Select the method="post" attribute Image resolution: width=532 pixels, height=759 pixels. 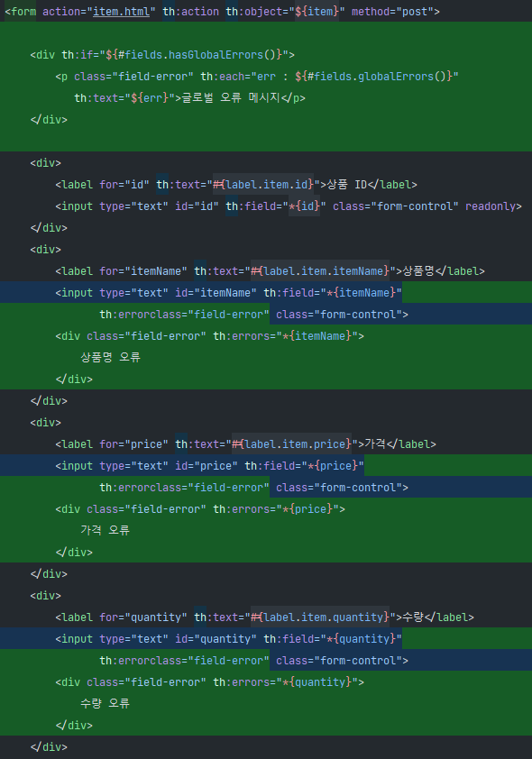[x=392, y=11]
